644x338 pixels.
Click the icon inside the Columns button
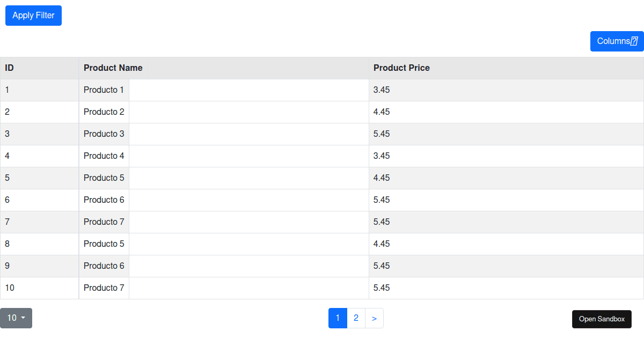[634, 41]
